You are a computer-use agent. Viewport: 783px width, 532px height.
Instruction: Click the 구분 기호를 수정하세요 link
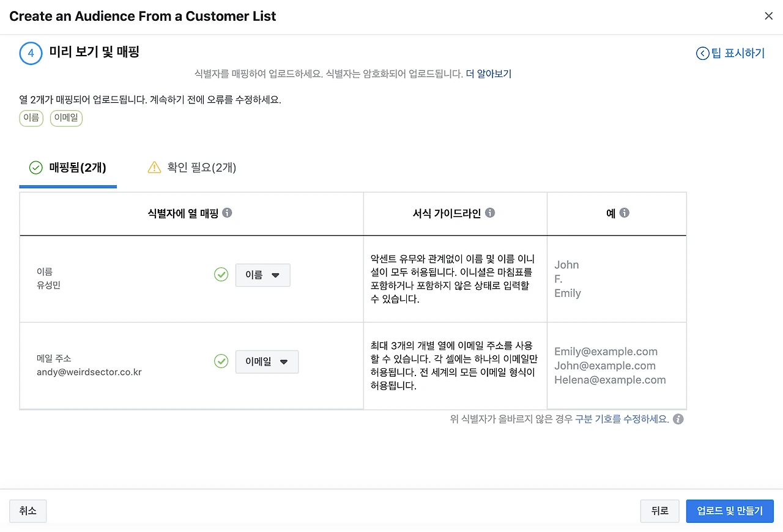[x=622, y=419]
